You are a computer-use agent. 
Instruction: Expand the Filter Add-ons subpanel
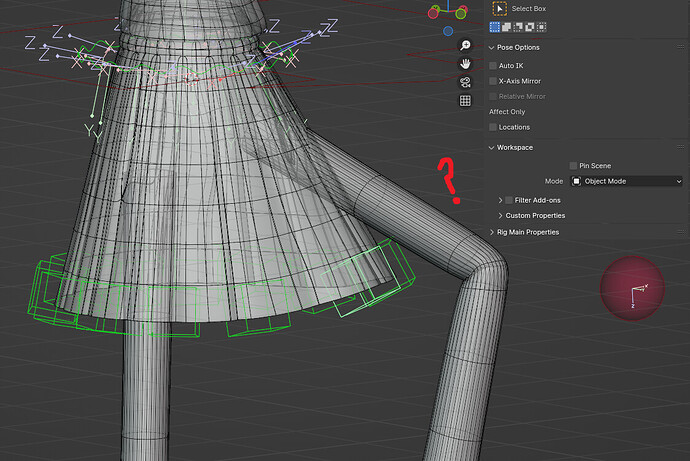(500, 200)
